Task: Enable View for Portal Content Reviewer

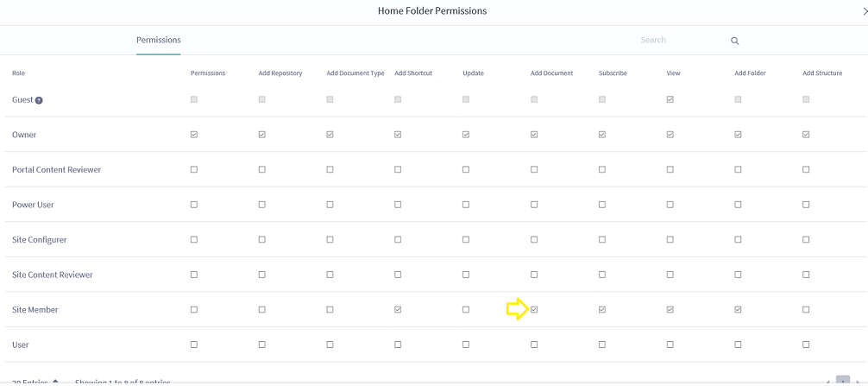Action: [x=670, y=169]
